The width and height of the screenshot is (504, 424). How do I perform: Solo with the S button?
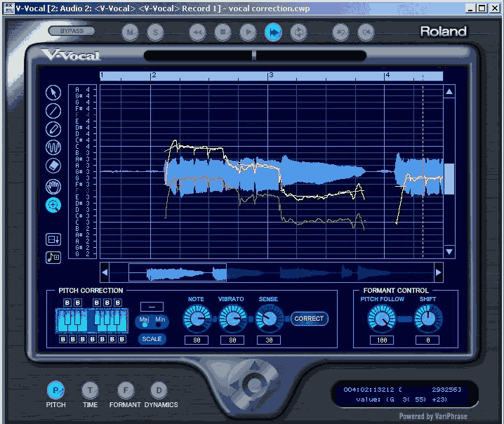point(156,32)
